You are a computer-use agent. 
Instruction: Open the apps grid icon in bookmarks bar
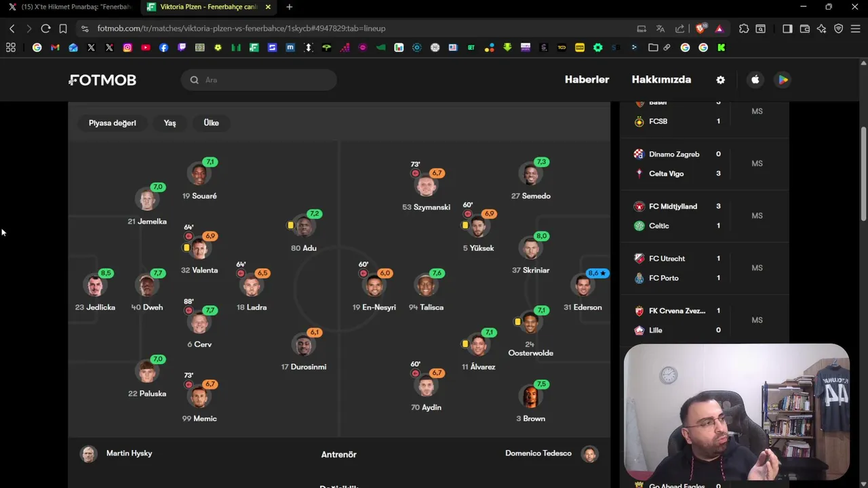tap(11, 47)
